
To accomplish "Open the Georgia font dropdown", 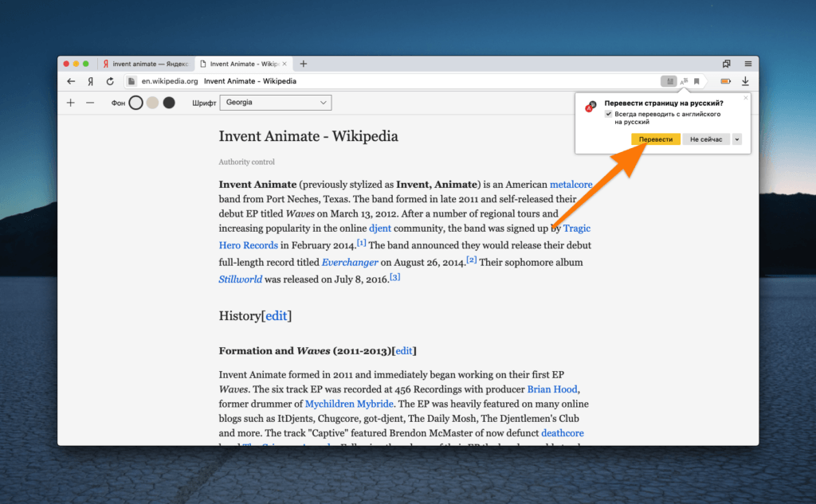I will point(275,103).
